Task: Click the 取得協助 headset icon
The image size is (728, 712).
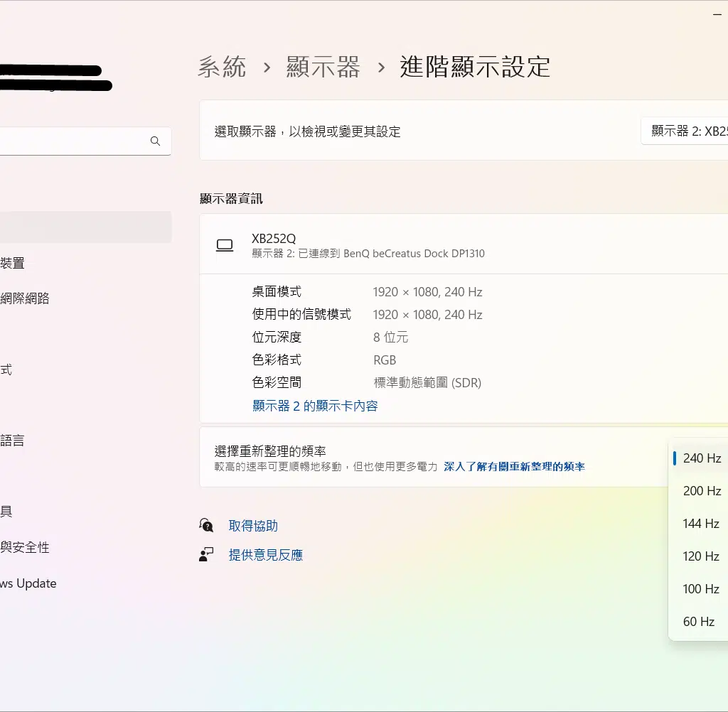Action: [x=206, y=526]
